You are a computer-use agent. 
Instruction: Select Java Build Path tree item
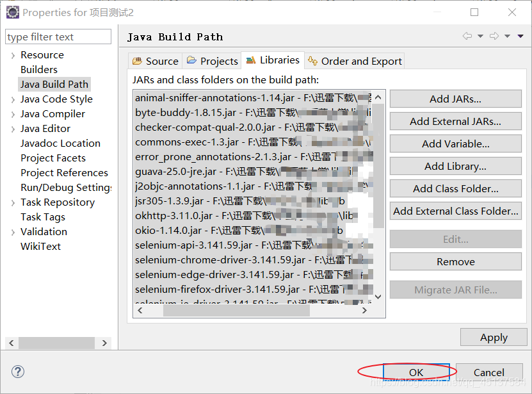[x=54, y=84]
